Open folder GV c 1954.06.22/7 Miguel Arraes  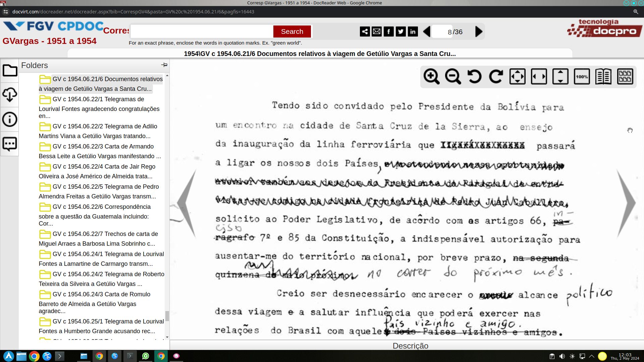click(x=101, y=239)
